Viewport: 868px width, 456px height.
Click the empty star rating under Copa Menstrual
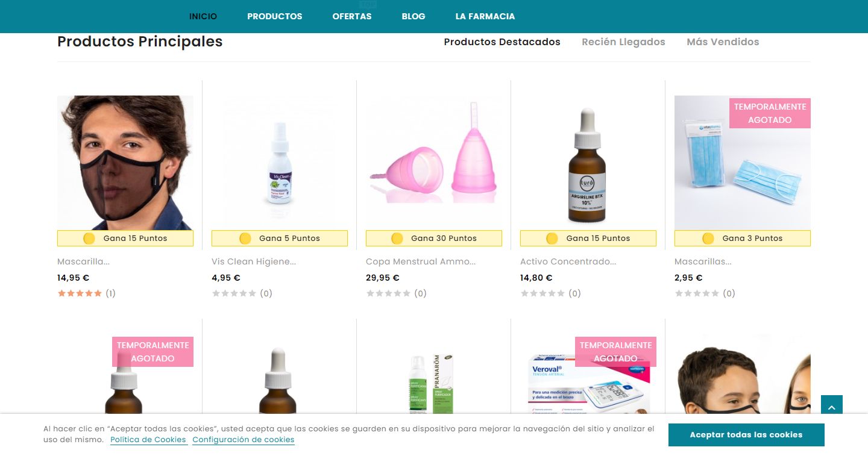click(388, 293)
